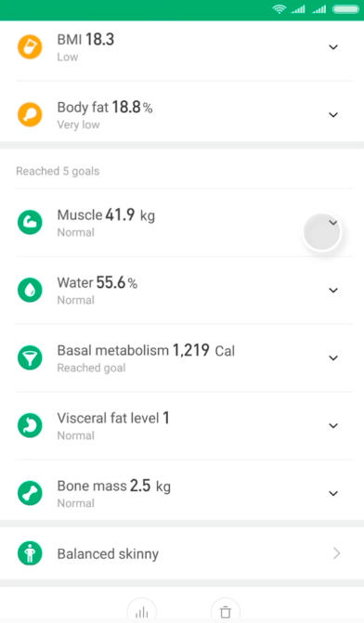Expand the Visceral fat level chevron
This screenshot has height=623, width=364.
[333, 426]
